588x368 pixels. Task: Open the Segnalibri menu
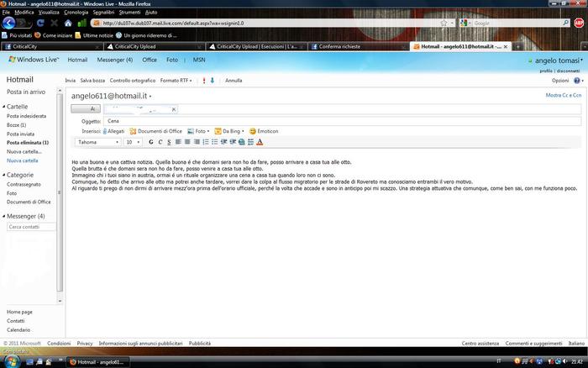click(103, 13)
